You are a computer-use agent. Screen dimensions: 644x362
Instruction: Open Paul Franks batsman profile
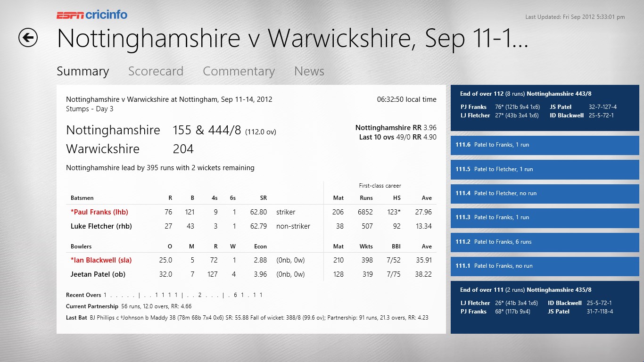tap(99, 212)
